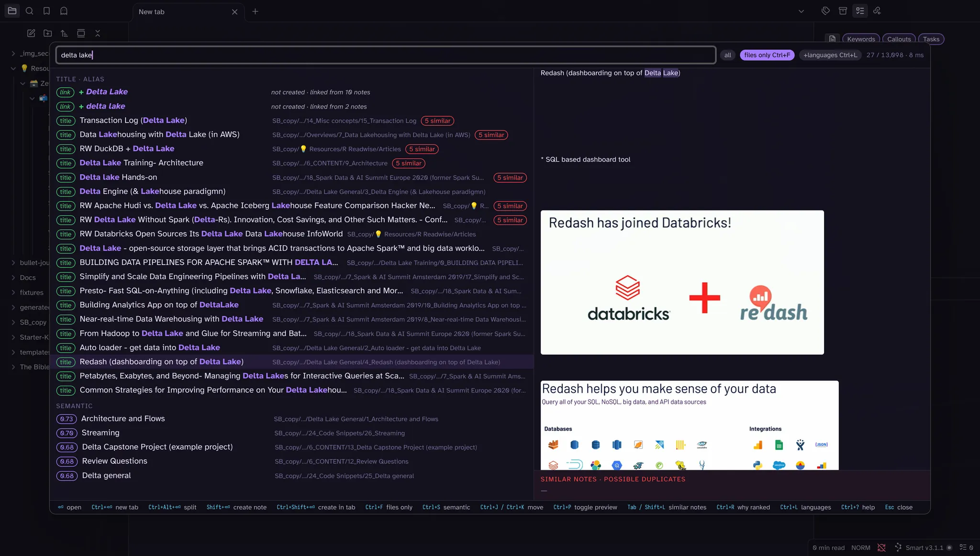Image resolution: width=980 pixels, height=556 pixels.
Task: Open the checklist pane icon at top right
Action: click(x=860, y=11)
